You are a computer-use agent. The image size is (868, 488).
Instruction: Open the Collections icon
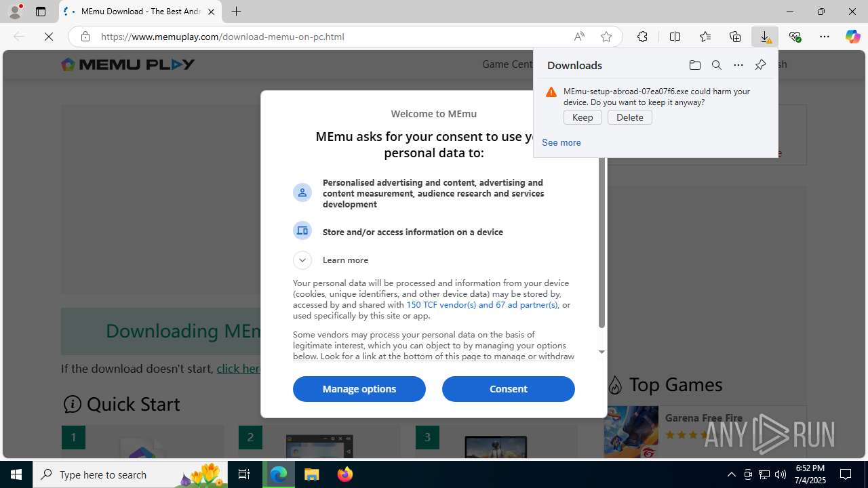coord(735,37)
